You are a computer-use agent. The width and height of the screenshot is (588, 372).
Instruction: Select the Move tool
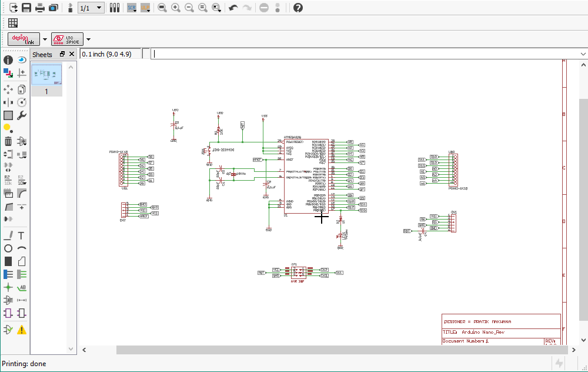click(8, 88)
